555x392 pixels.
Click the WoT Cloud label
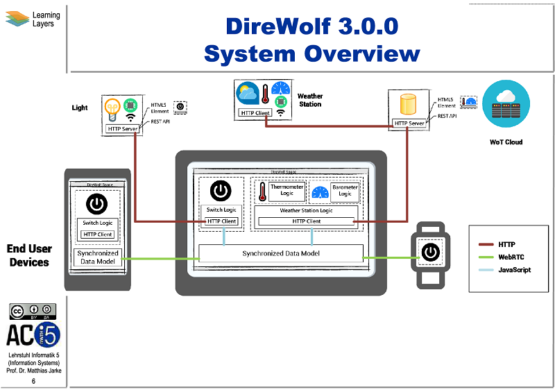tap(506, 142)
